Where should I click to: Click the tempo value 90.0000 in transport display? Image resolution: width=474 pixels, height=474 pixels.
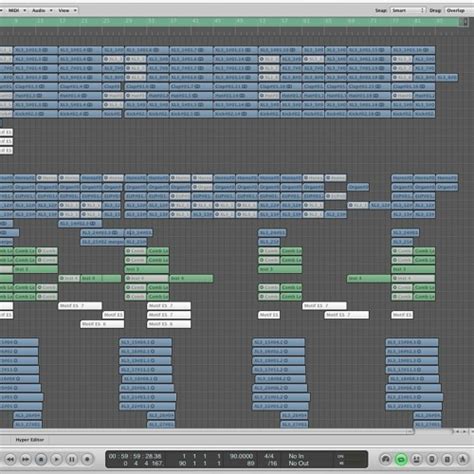click(241, 456)
